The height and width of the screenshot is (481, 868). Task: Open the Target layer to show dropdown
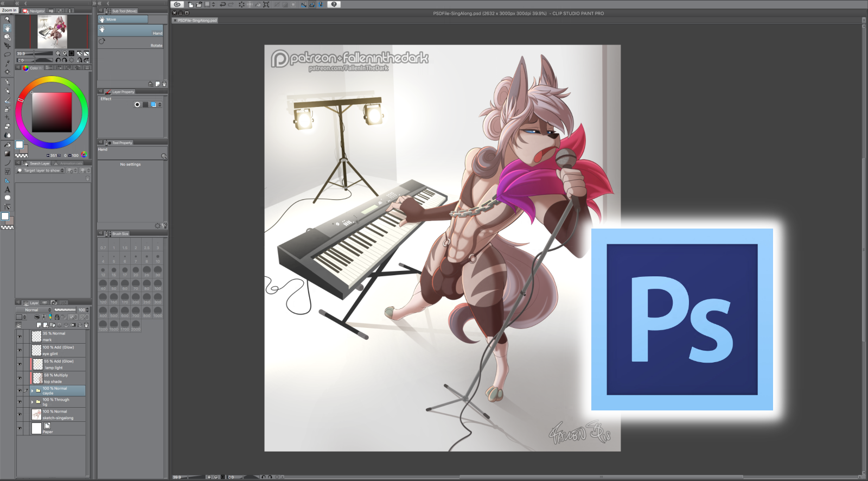coord(41,170)
